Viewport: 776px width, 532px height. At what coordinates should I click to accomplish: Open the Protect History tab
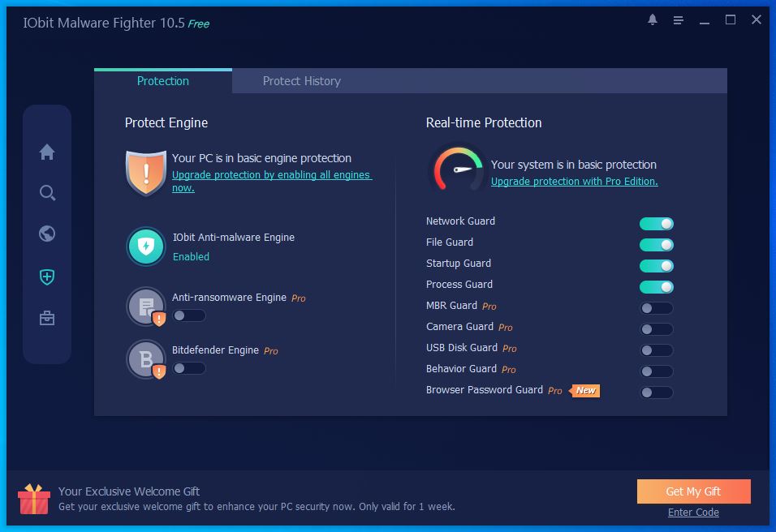click(x=301, y=81)
